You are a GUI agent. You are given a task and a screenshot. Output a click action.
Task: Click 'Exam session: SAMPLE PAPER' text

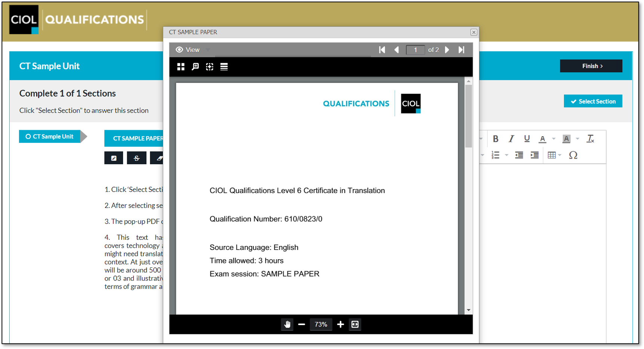point(265,274)
